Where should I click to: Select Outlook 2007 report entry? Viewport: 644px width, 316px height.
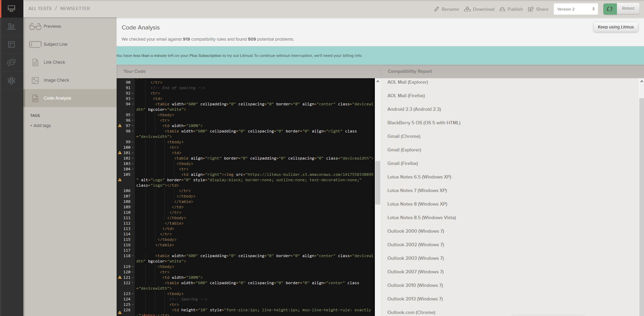click(416, 272)
